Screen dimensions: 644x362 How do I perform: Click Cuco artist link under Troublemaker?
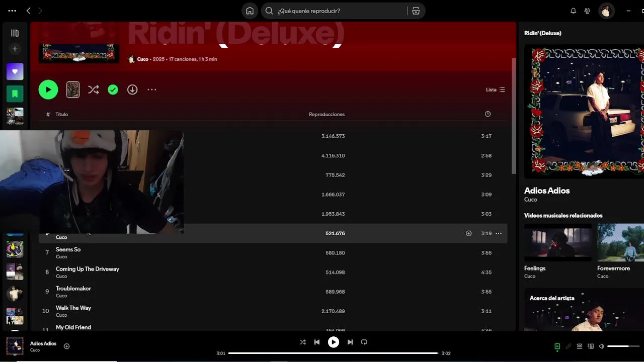(61, 296)
